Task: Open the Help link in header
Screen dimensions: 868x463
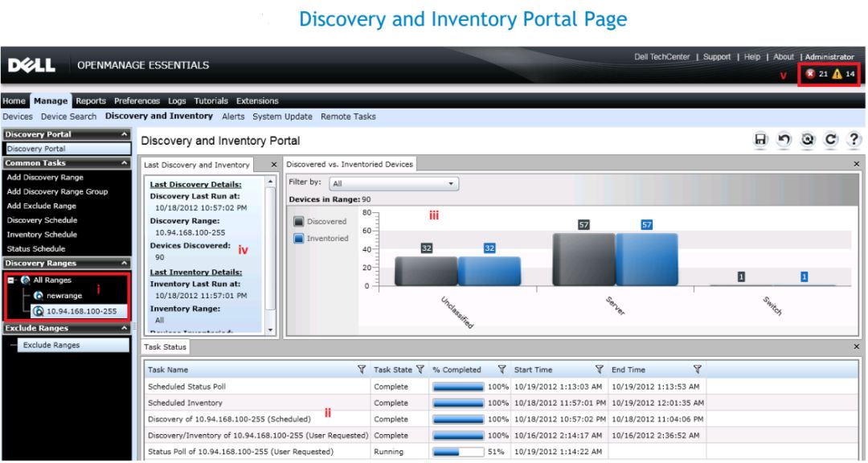Action: pyautogui.click(x=751, y=57)
